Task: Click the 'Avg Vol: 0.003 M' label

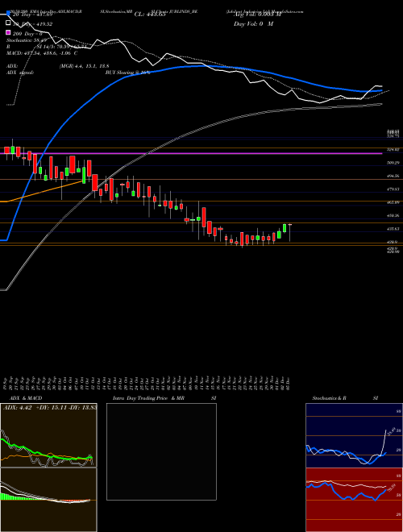Action: (257, 15)
